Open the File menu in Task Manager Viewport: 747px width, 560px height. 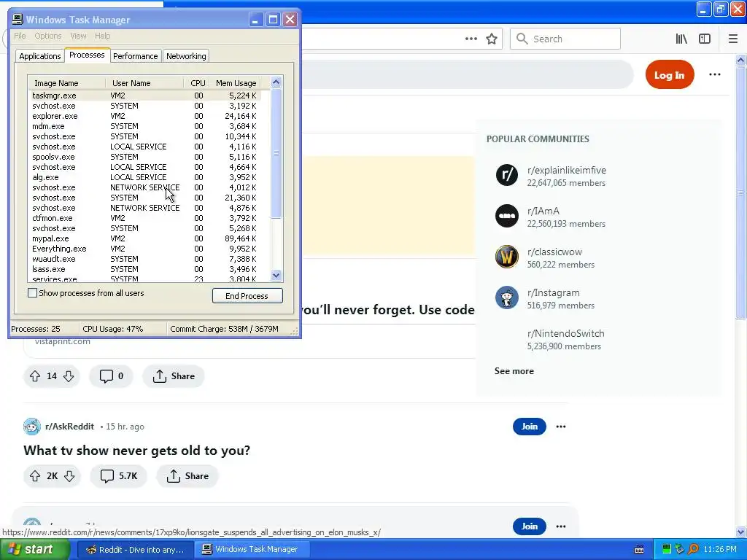20,36
